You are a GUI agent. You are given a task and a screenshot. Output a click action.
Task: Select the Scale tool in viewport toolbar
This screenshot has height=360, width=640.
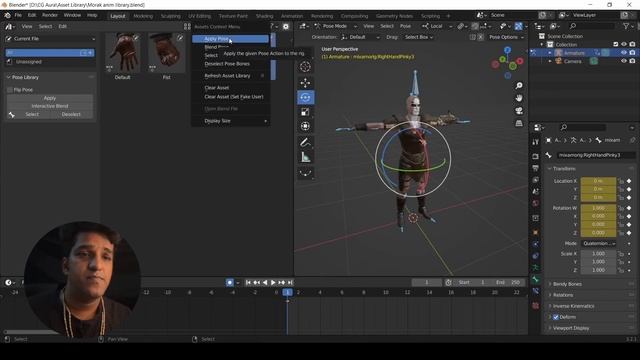pos(305,112)
